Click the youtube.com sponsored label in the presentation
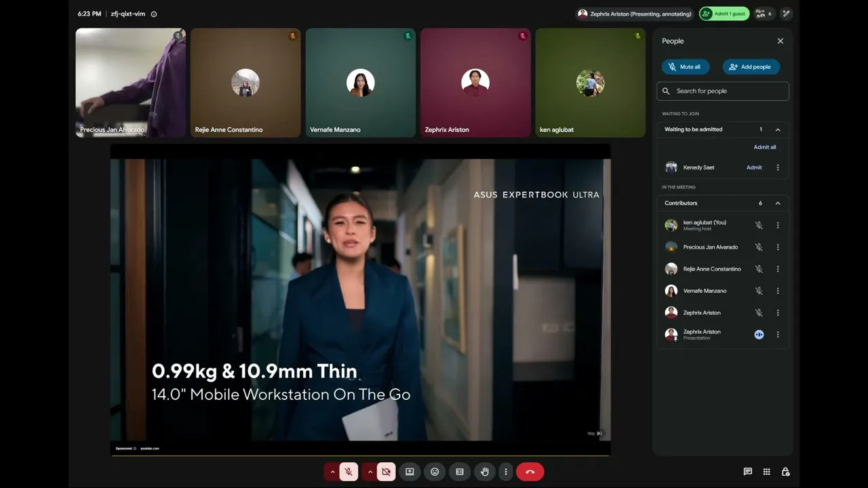This screenshot has width=868, height=488. coord(150,449)
